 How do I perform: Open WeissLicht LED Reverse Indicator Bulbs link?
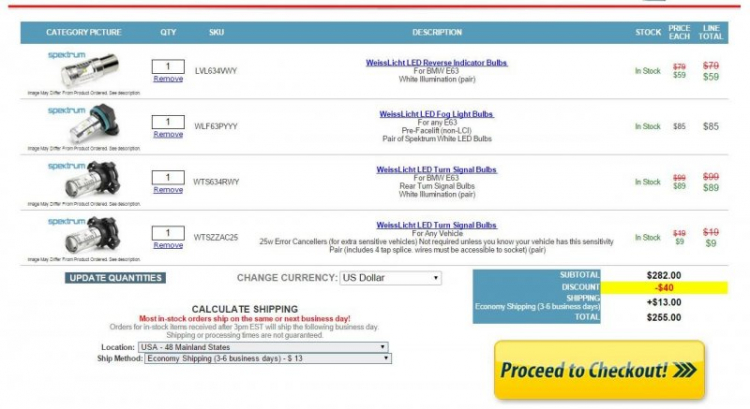pos(436,63)
